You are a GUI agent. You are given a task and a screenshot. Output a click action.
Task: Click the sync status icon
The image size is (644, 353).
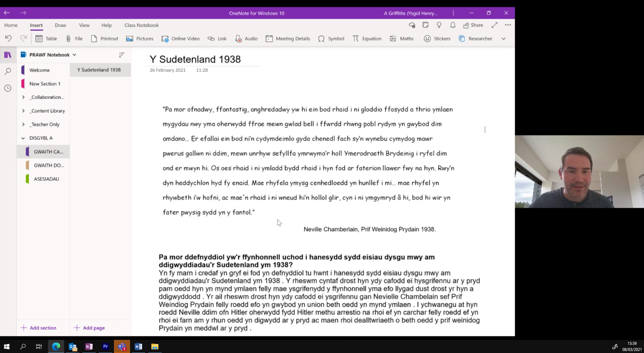[412, 25]
